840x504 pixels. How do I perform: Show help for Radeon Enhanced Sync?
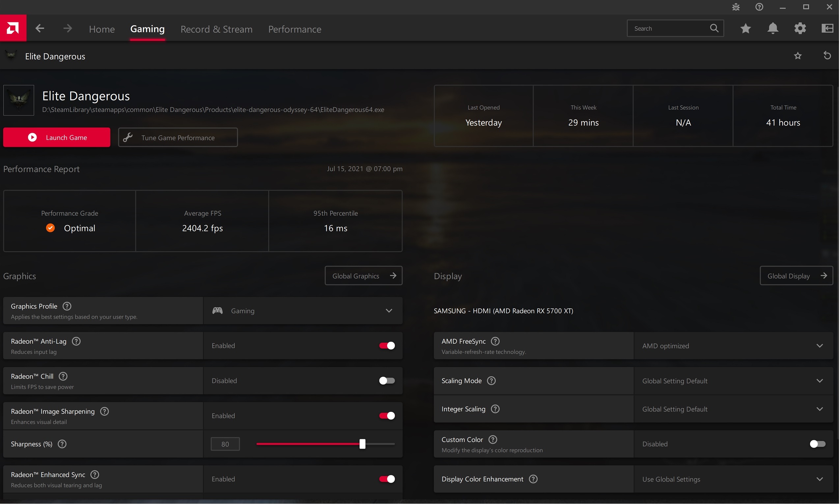95,475
